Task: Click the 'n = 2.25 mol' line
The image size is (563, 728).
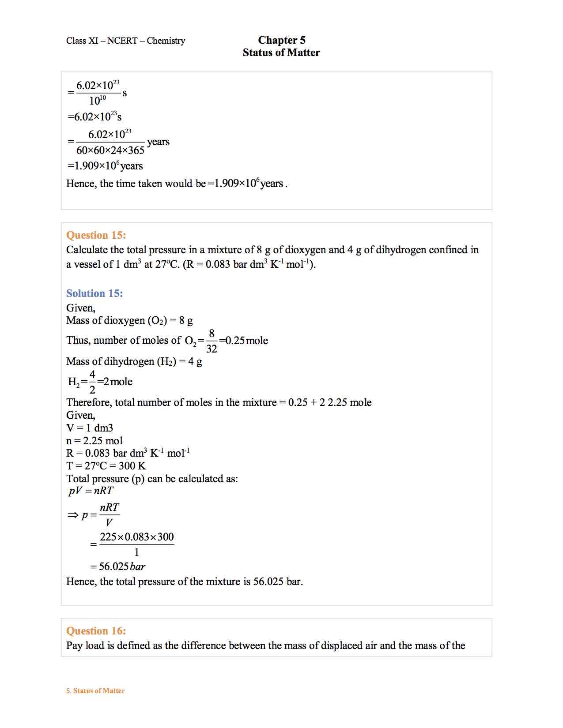Action: pyautogui.click(x=94, y=441)
